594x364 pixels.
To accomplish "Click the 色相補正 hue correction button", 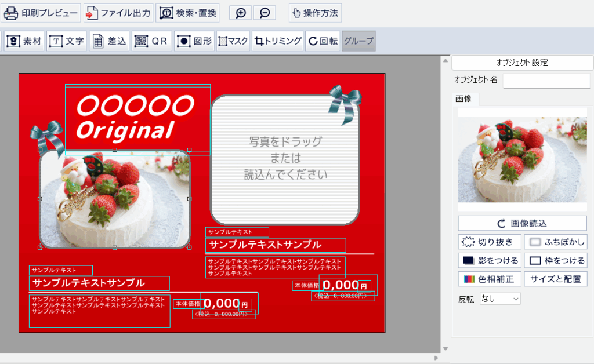I will click(x=490, y=279).
